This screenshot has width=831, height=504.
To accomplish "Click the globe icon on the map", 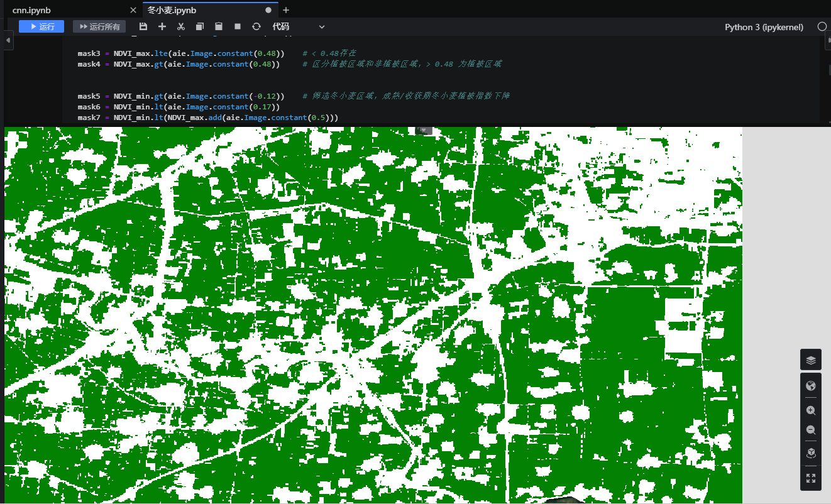I will [811, 386].
